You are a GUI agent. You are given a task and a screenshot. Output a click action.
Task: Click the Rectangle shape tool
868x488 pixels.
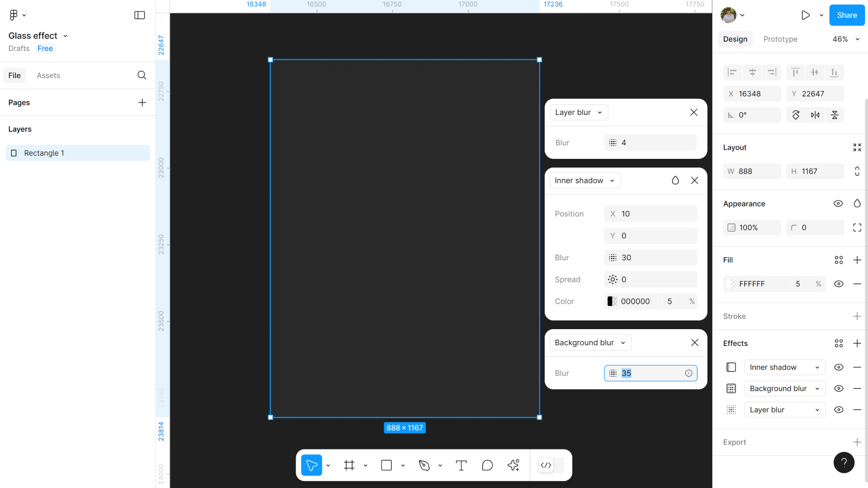click(x=386, y=465)
